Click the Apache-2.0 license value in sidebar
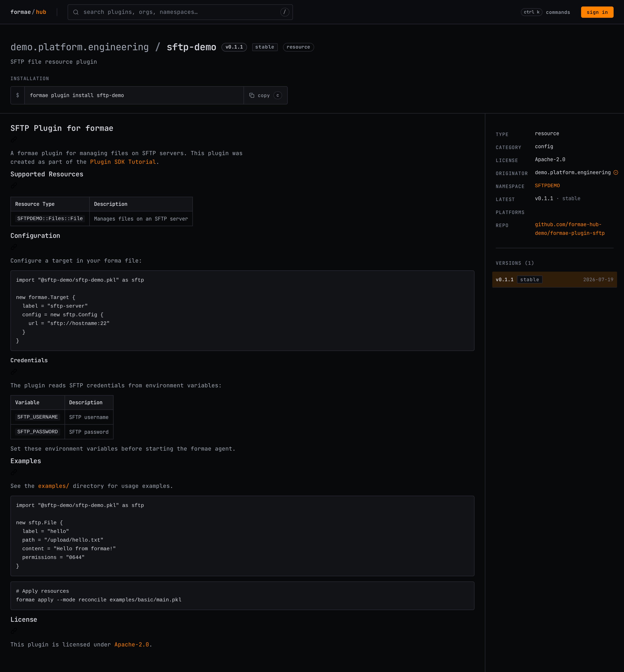Screen dimensions: 624x672 550,159
